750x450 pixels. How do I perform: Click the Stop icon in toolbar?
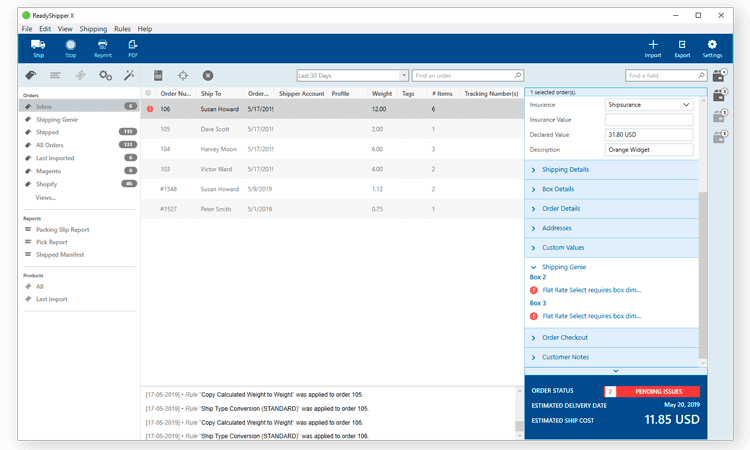coord(70,44)
